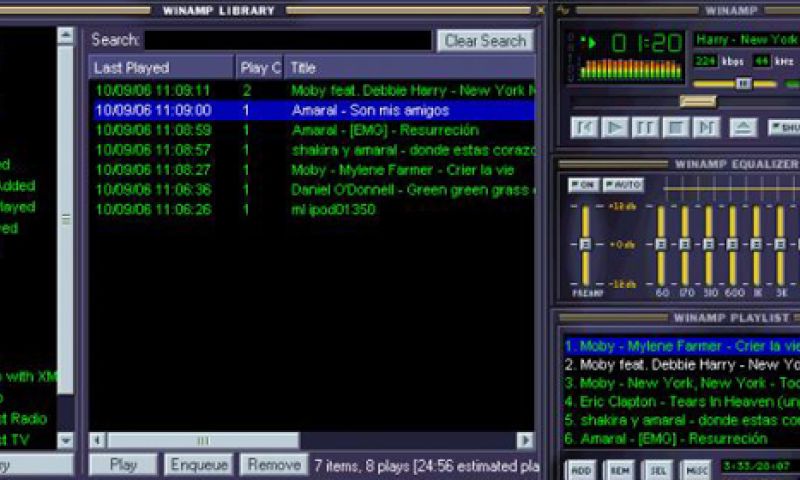
Task: Click the song seek bar handle
Action: point(698,102)
